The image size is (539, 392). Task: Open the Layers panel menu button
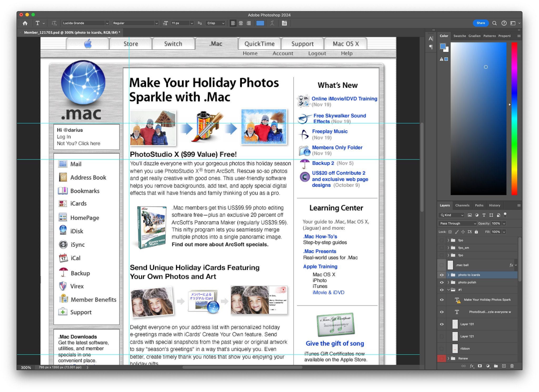[x=519, y=205]
